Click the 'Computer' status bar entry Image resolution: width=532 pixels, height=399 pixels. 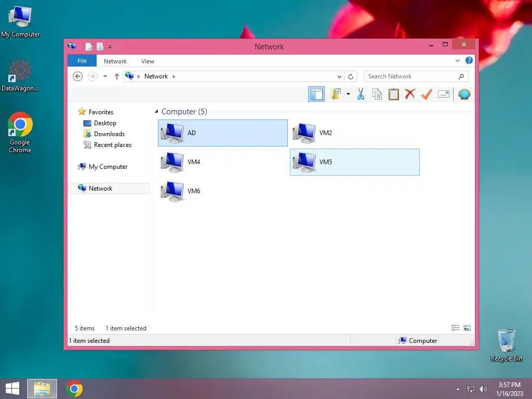pos(418,341)
